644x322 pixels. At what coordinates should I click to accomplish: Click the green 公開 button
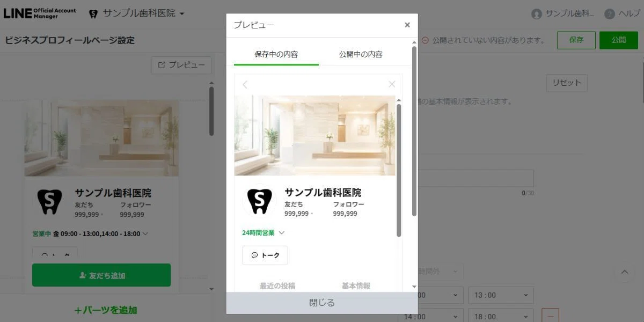(x=619, y=40)
